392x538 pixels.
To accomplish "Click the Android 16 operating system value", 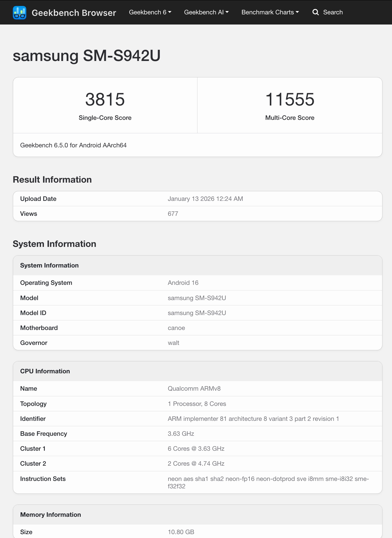I will pos(183,283).
